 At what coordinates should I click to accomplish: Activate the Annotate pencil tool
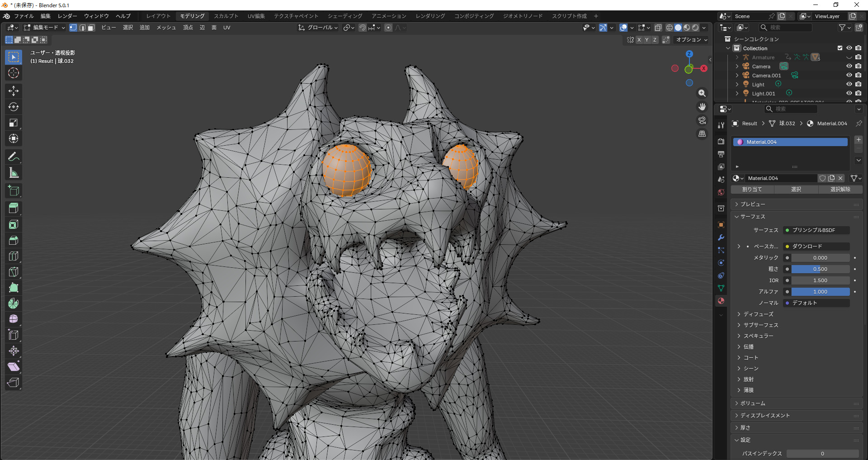tap(14, 157)
